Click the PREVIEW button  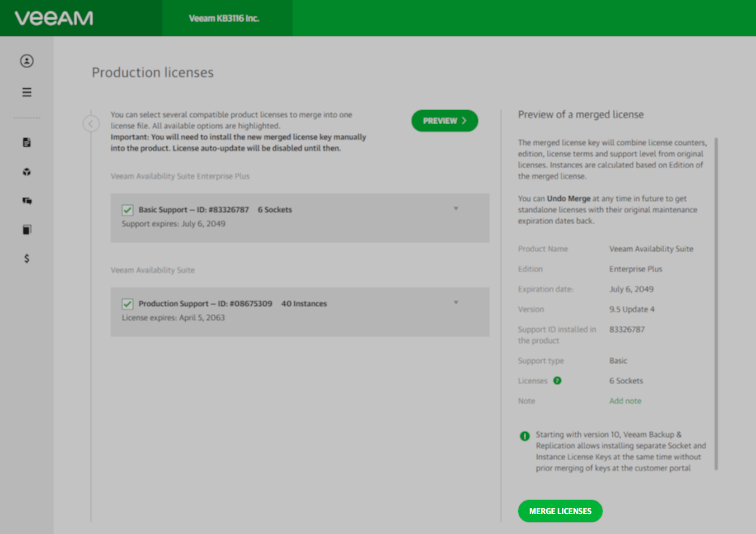pyautogui.click(x=445, y=121)
